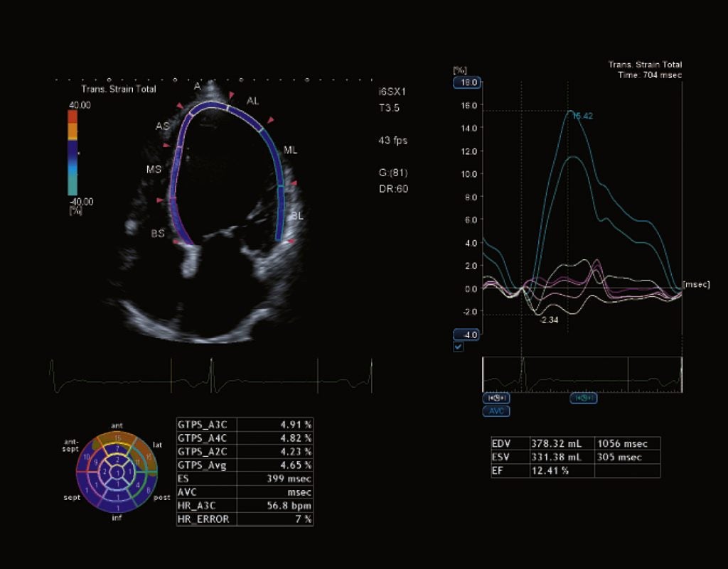Click the HR_A3C 56.8 bpm value
728x569 pixels.
tap(289, 506)
